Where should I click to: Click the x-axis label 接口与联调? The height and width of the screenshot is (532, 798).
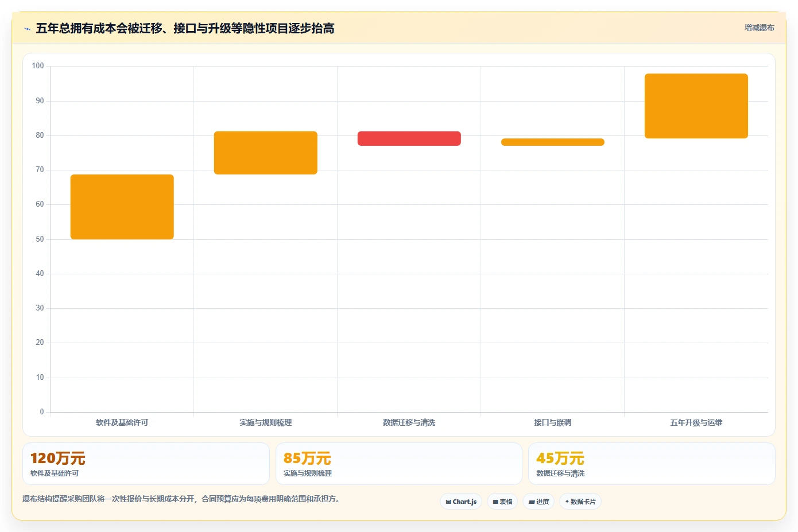(553, 422)
